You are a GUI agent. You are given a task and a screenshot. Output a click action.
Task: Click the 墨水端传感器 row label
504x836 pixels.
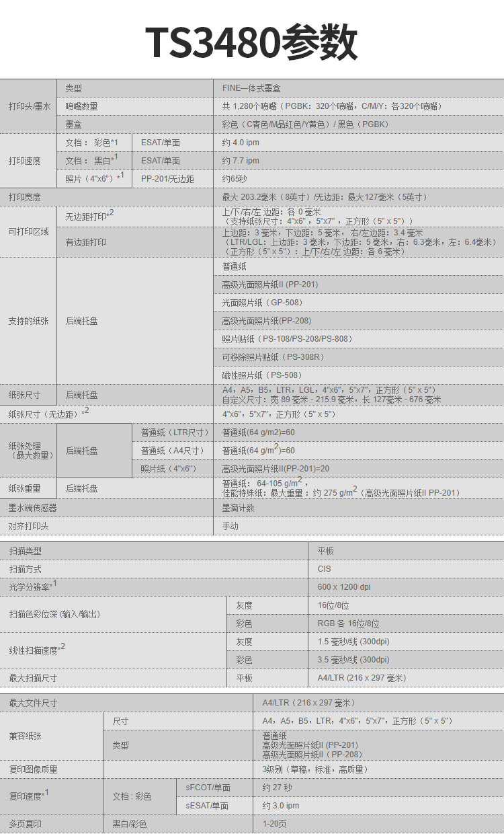33,508
